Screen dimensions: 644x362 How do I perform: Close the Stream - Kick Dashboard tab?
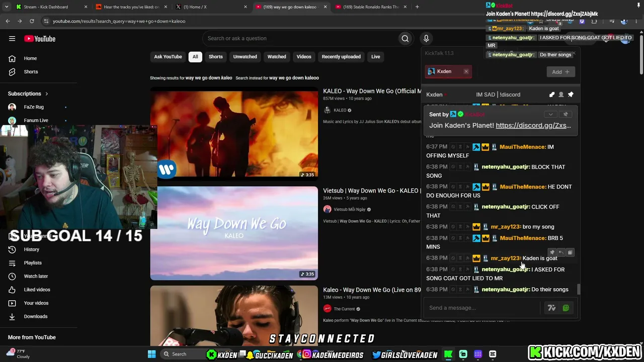86,7
